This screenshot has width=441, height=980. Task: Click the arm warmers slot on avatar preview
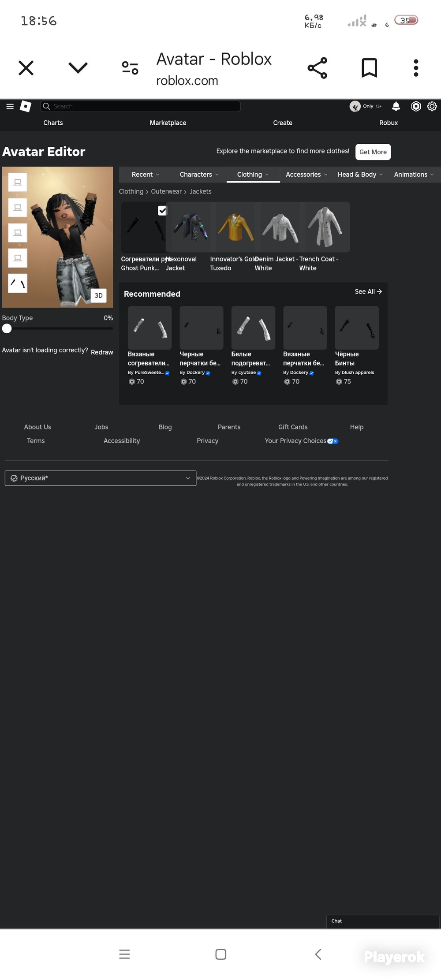[x=18, y=283]
